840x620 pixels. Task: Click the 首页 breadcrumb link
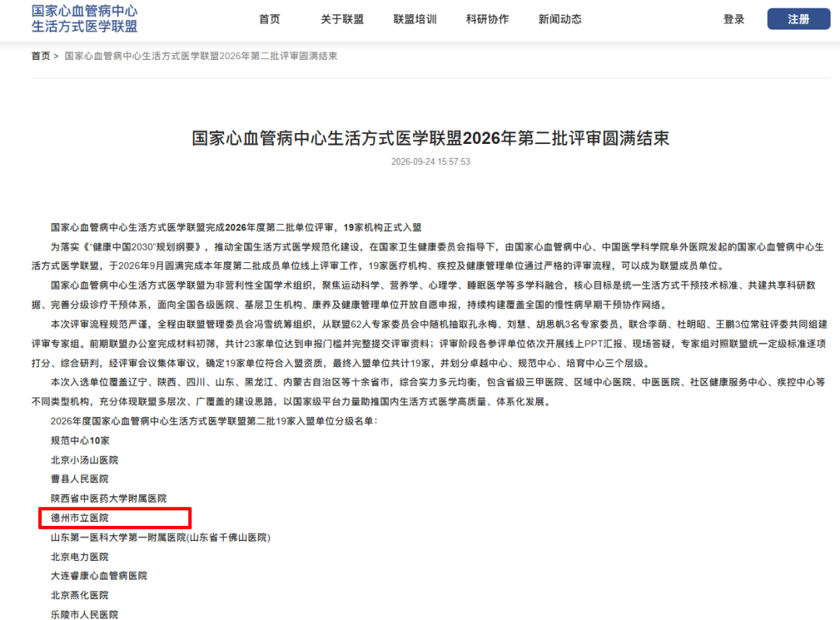(40, 56)
